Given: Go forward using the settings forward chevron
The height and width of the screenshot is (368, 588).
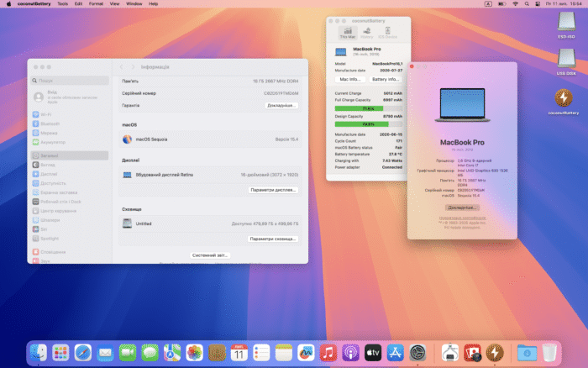Looking at the screenshot, I should click(x=133, y=66).
